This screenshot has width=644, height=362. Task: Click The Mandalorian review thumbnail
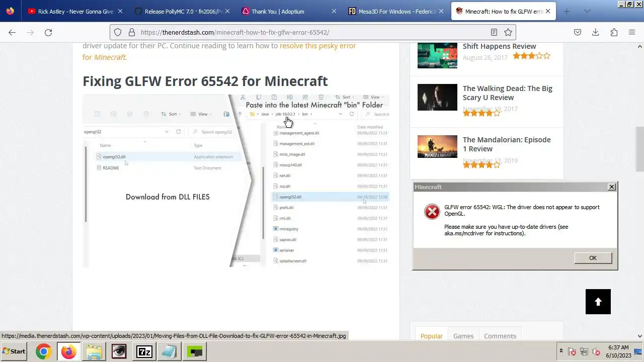tap(437, 146)
